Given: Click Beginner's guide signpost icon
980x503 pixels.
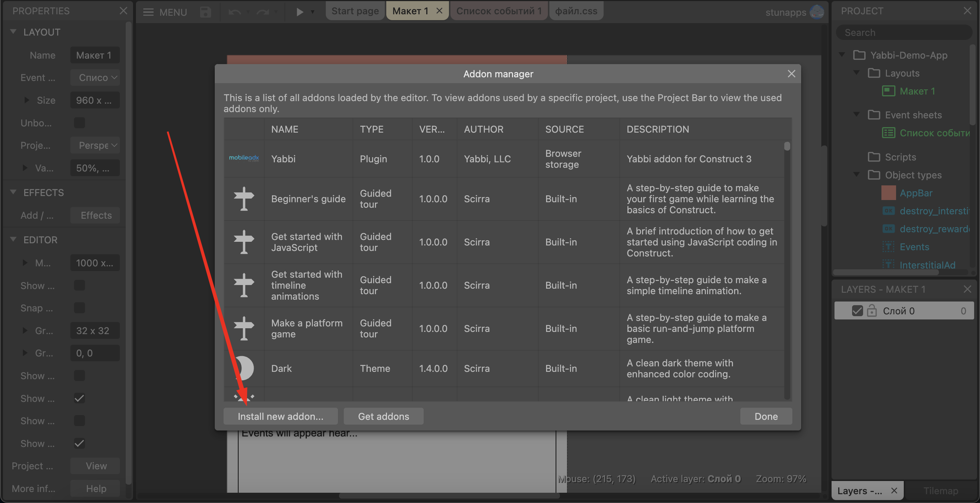Looking at the screenshot, I should [x=244, y=199].
